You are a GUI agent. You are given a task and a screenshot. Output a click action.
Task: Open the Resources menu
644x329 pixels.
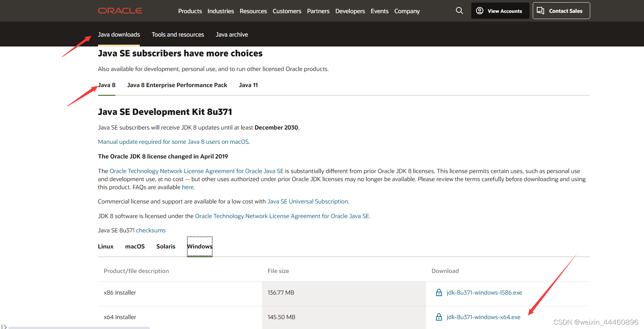click(x=253, y=11)
